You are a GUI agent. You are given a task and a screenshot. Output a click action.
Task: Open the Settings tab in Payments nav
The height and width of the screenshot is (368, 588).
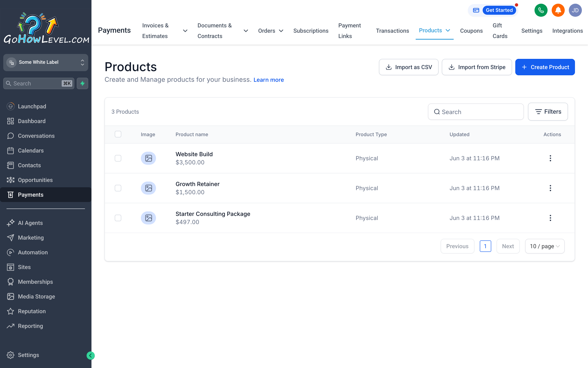532,31
